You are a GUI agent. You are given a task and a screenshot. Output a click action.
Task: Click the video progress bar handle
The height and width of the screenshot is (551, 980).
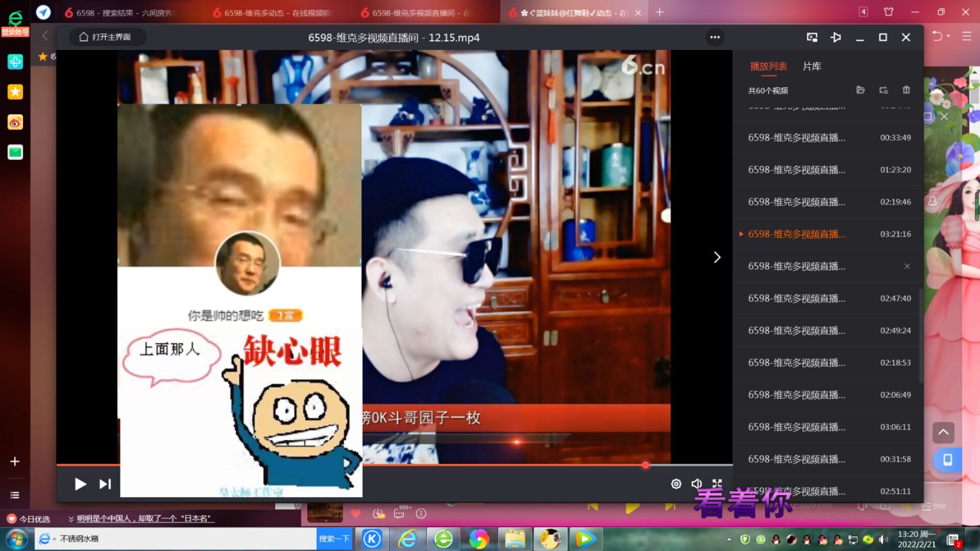click(x=646, y=465)
